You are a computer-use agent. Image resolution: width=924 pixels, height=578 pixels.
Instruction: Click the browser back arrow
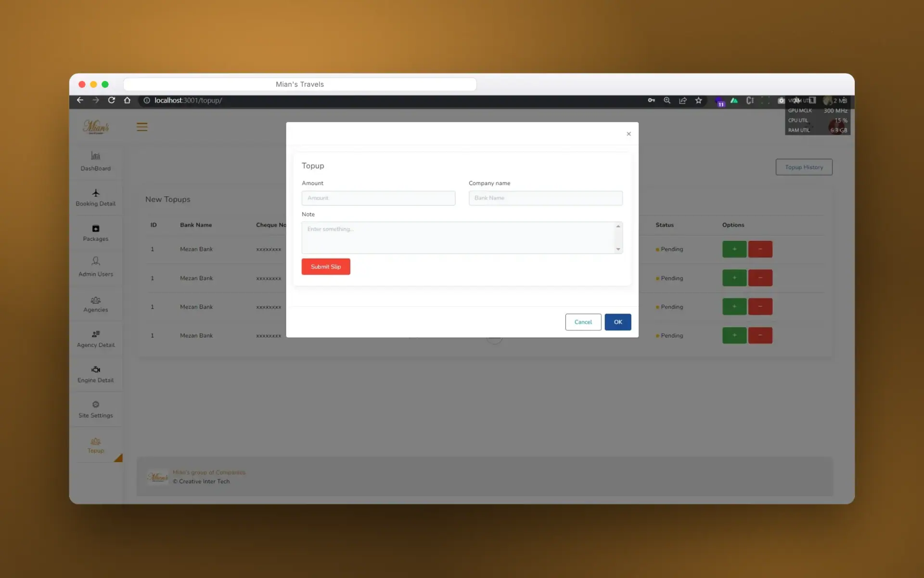coord(80,100)
